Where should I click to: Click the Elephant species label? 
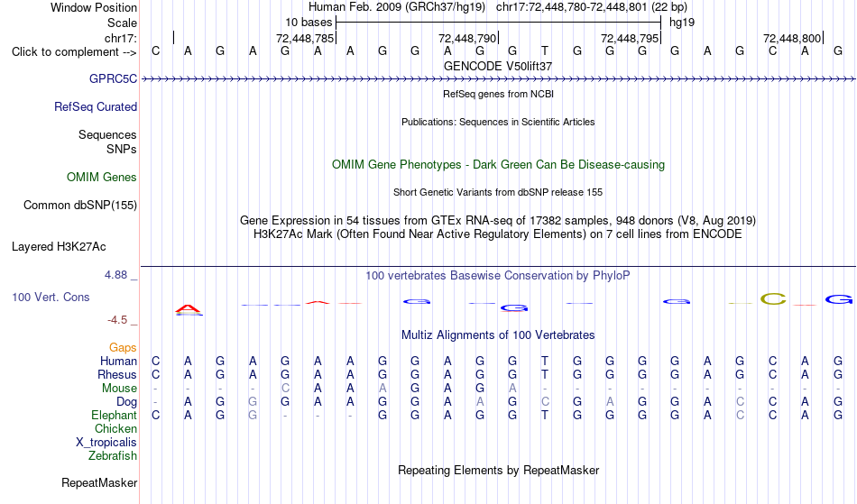115,416
